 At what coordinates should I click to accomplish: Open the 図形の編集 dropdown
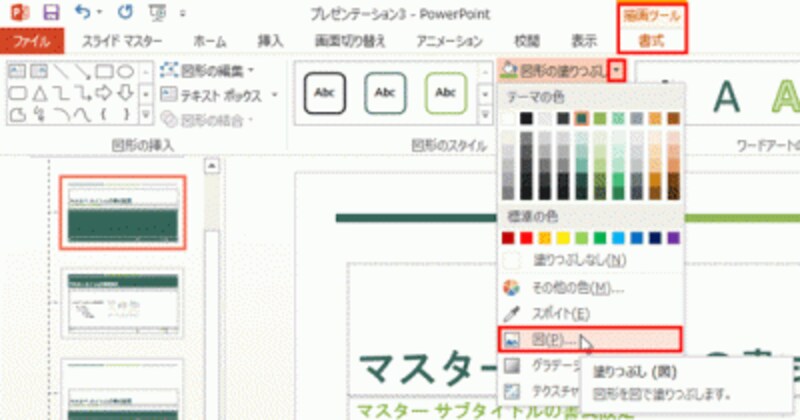click(x=207, y=70)
